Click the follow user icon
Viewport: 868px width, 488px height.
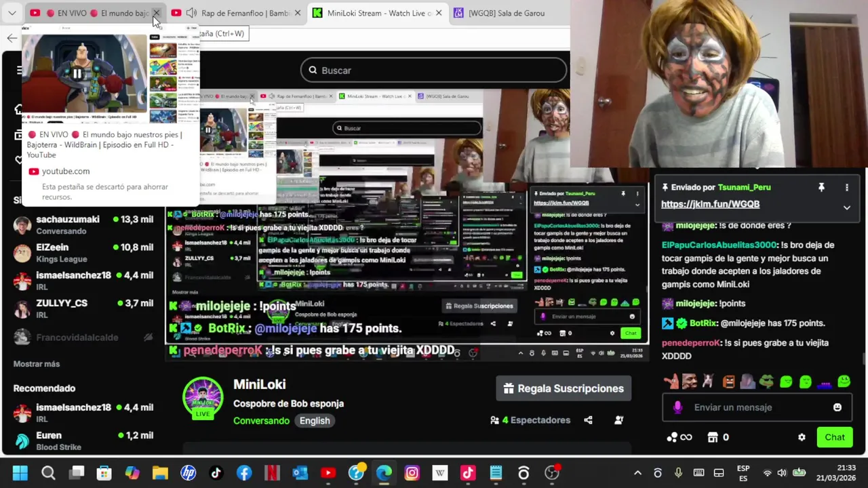pos(618,420)
